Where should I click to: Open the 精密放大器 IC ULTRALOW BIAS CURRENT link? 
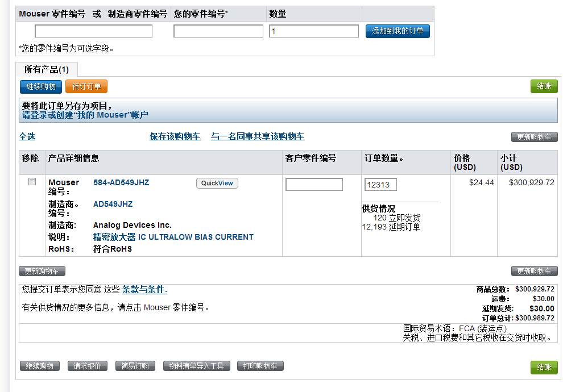tap(173, 237)
